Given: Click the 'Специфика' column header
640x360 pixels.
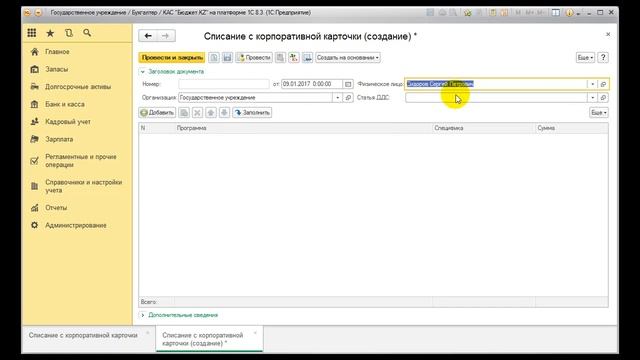Looking at the screenshot, I should (484, 128).
